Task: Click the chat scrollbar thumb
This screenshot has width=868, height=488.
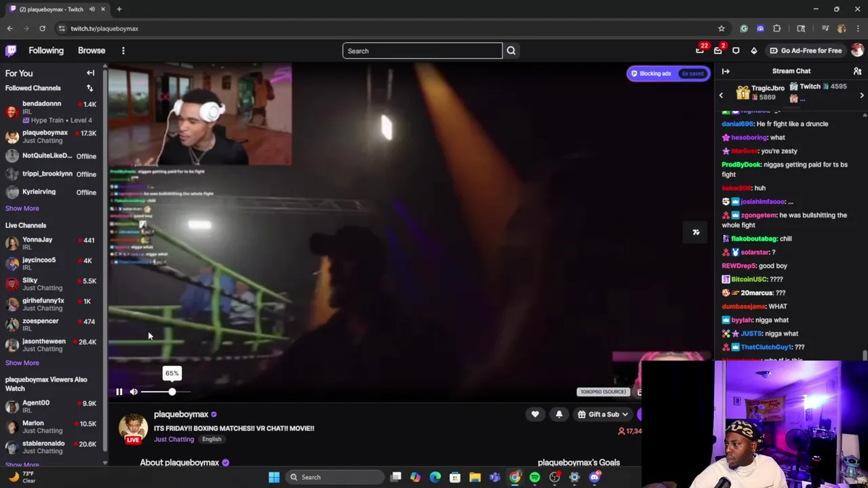Action: click(x=865, y=355)
